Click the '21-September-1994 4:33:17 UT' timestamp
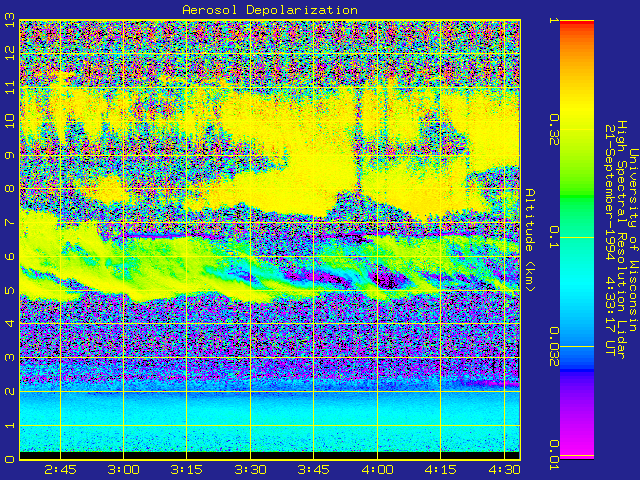 610,240
